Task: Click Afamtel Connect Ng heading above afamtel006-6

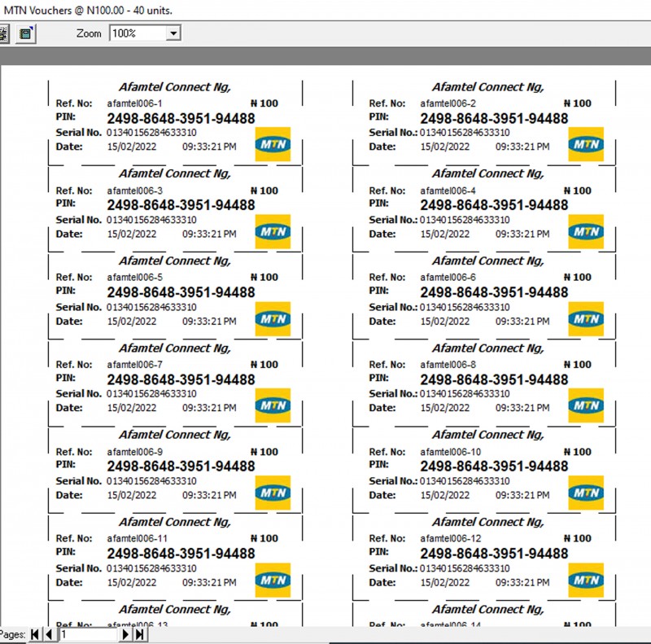Action: point(487,261)
